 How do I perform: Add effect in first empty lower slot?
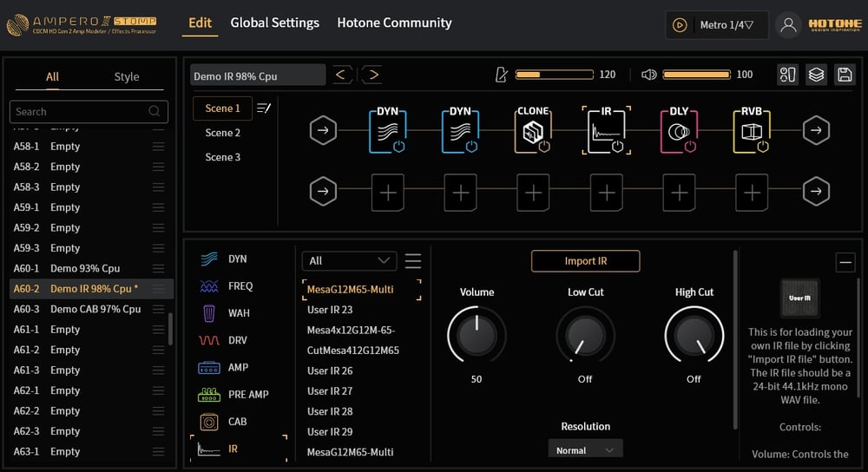pos(387,193)
